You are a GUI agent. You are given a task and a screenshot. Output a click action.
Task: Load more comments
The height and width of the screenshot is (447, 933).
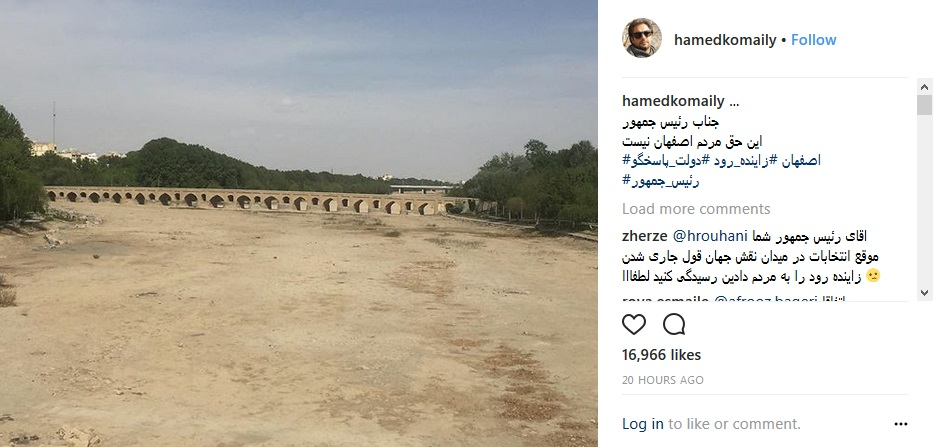696,209
